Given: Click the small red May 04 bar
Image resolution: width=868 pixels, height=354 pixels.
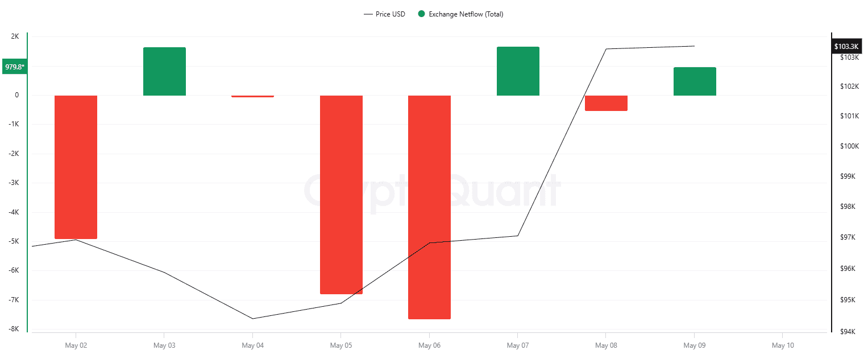Looking at the screenshot, I should [252, 96].
